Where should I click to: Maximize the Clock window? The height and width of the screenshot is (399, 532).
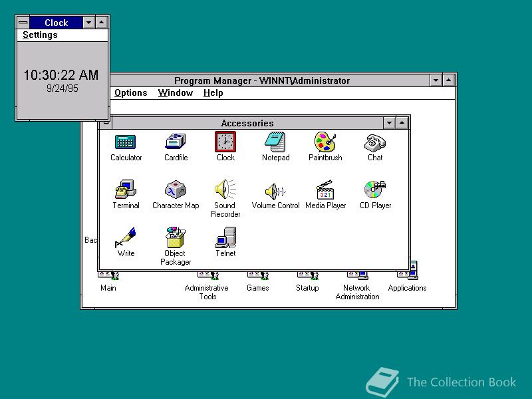coord(102,23)
